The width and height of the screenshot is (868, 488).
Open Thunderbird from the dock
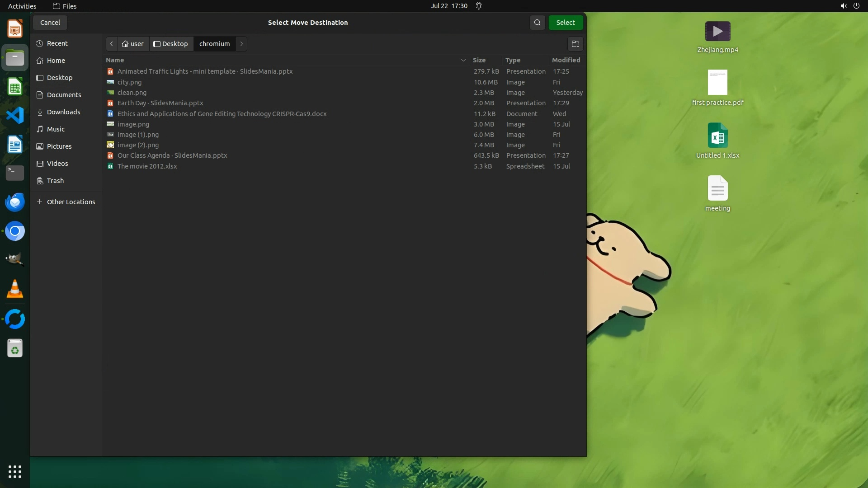coord(15,202)
